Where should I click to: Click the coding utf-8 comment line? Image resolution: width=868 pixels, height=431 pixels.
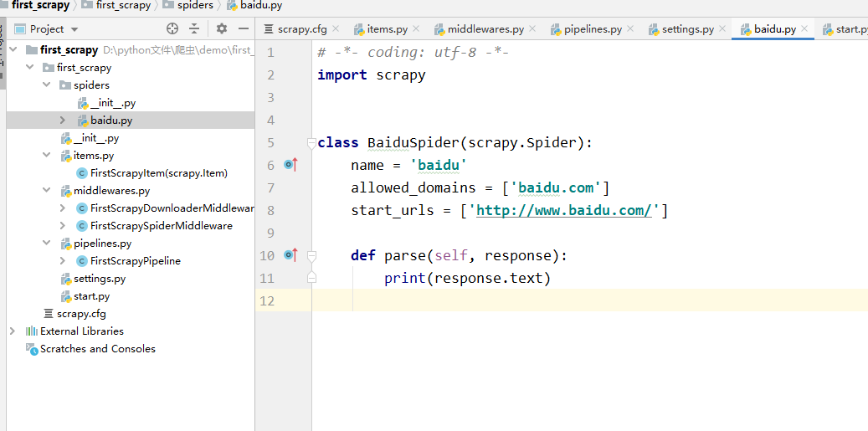click(413, 53)
